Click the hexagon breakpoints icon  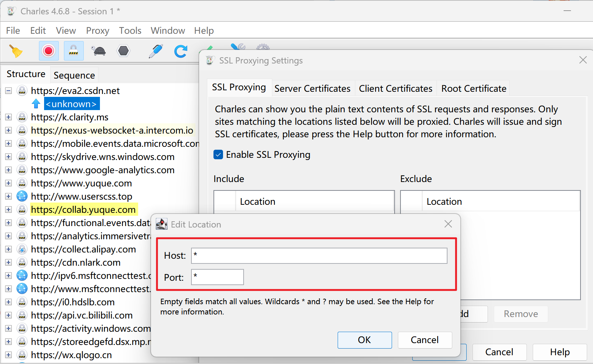click(123, 51)
